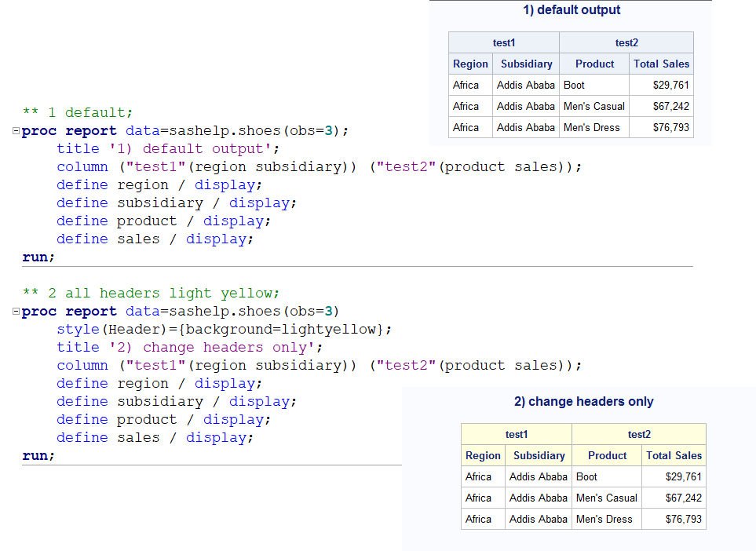The image size is (756, 551).
Task: Click the 'Product' header in second table
Action: tap(606, 455)
